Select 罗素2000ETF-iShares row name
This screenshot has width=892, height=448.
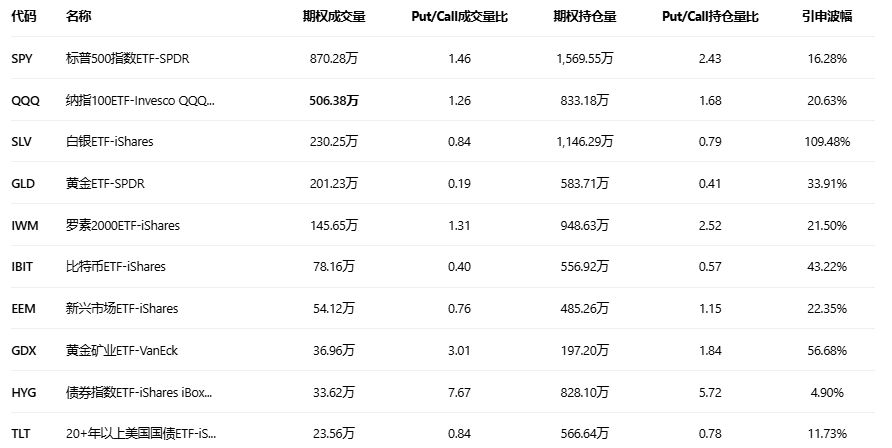click(122, 226)
